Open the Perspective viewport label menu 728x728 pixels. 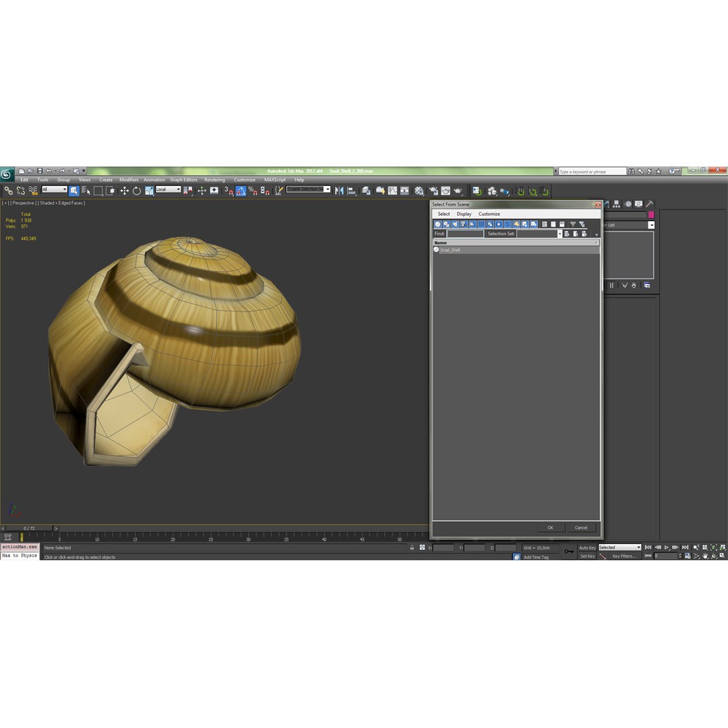pyautogui.click(x=23, y=203)
